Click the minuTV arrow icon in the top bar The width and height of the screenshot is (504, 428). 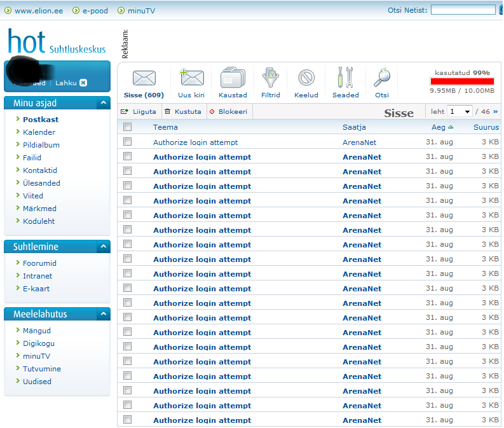121,11
